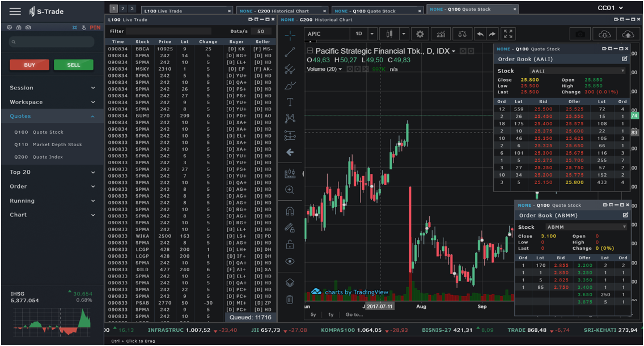Open the indicators panel icon
The width and height of the screenshot is (644, 346).
(440, 33)
